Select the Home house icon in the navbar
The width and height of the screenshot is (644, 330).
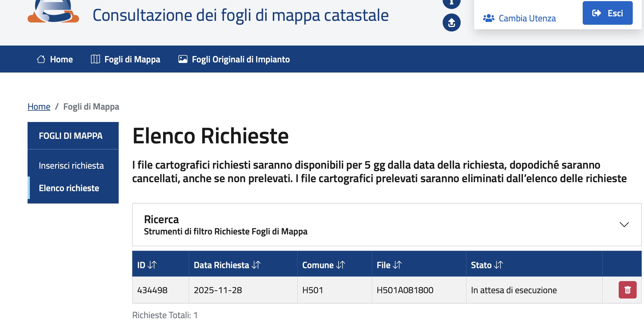[x=41, y=59]
